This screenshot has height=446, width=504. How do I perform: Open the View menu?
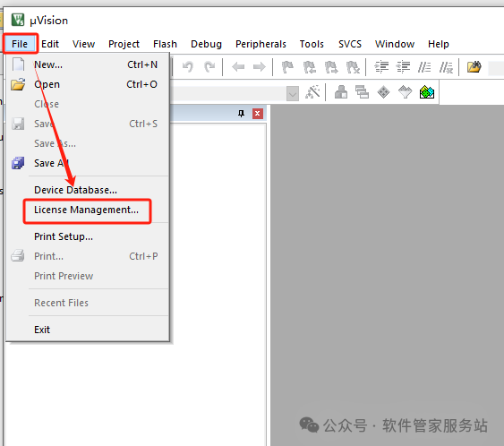(x=83, y=44)
